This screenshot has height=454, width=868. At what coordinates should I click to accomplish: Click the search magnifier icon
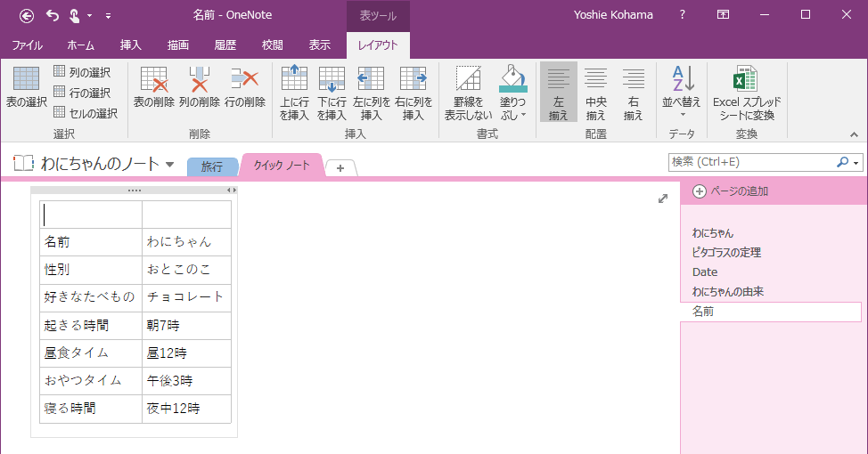(x=842, y=162)
